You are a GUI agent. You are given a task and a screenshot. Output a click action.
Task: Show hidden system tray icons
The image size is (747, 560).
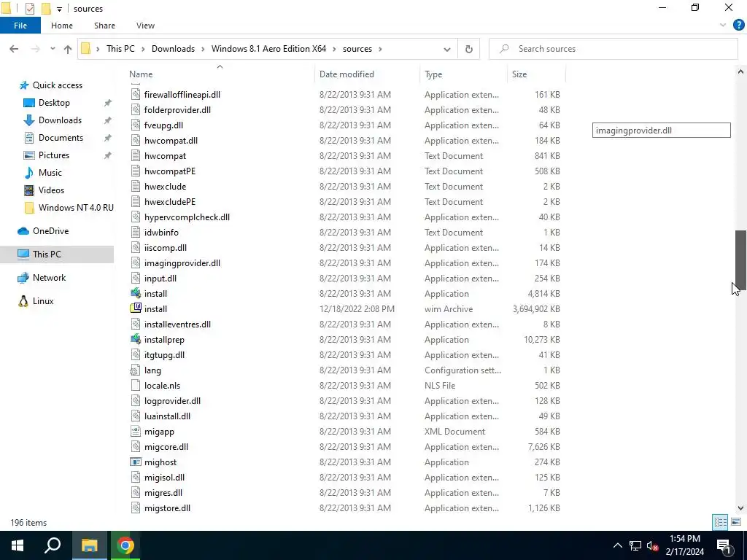click(x=617, y=545)
